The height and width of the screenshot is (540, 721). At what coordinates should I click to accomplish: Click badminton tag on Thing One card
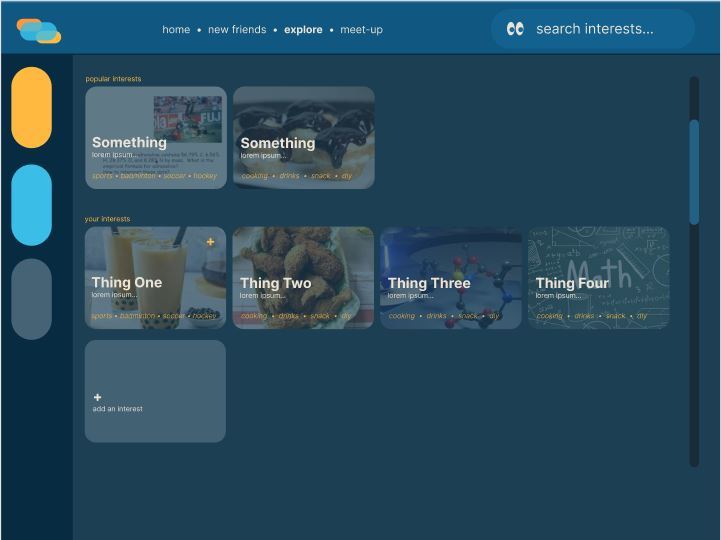point(137,316)
